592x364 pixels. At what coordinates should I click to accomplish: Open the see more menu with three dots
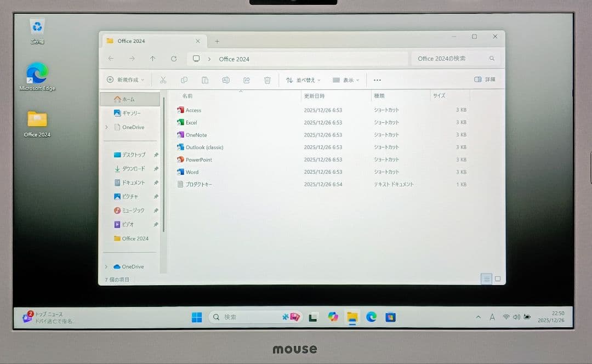pyautogui.click(x=377, y=79)
